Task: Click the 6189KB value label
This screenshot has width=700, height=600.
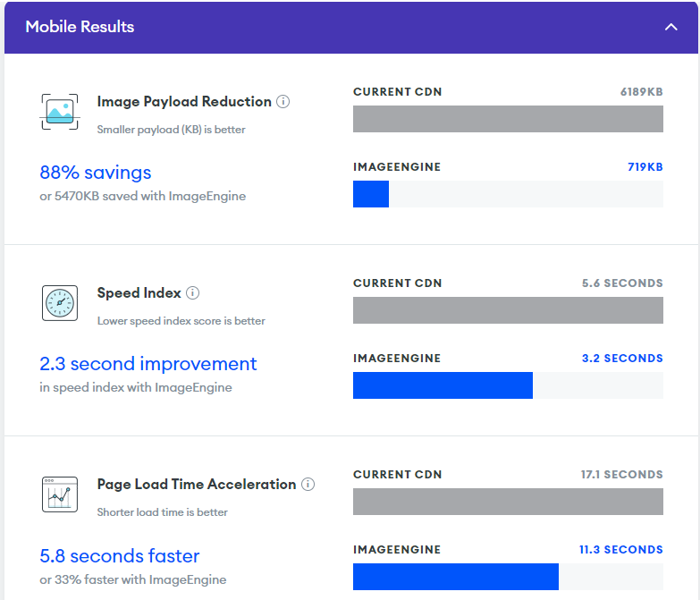Action: click(642, 92)
